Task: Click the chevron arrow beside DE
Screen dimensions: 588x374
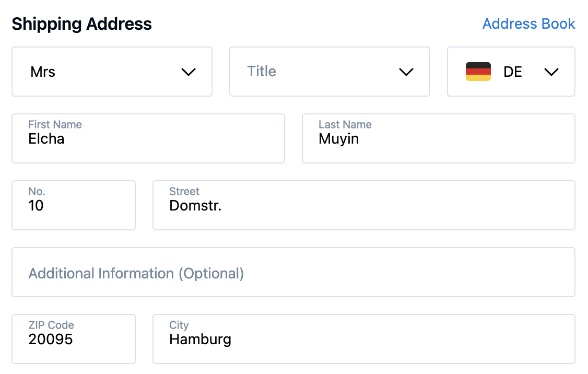Action: coord(551,72)
